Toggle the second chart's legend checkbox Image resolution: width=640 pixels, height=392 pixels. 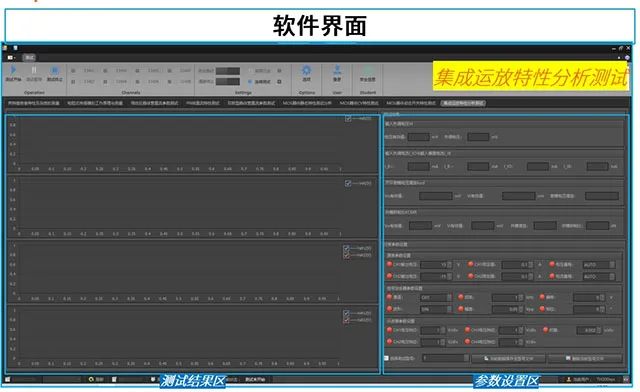tap(348, 183)
